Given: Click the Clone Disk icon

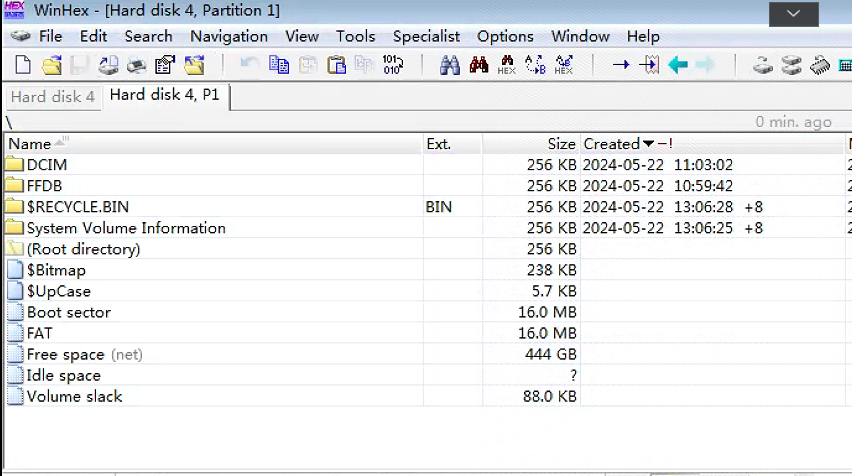Looking at the screenshot, I should point(791,65).
